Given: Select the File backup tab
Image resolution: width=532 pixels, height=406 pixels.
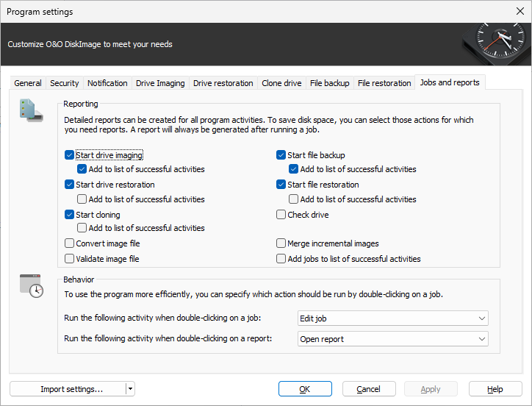Looking at the screenshot, I should coord(330,83).
